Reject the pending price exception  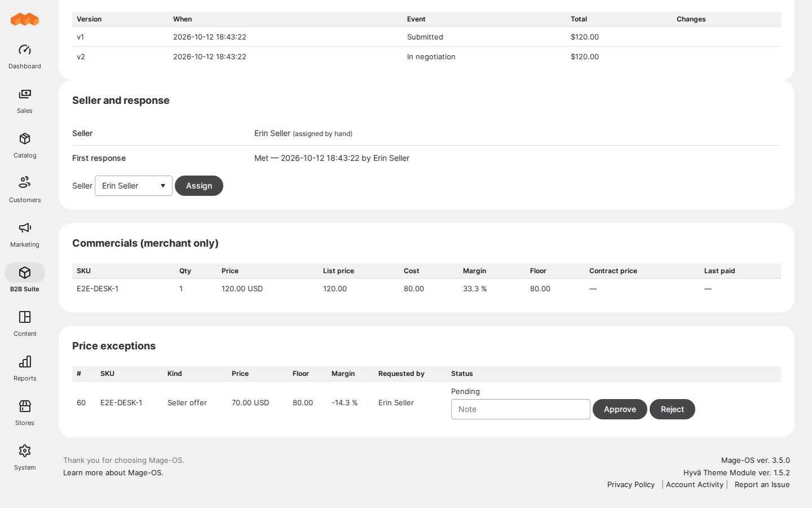click(x=672, y=409)
